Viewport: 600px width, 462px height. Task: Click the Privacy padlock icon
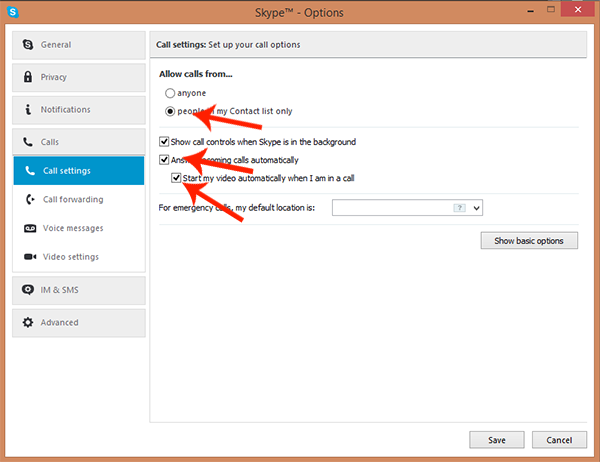(28, 77)
